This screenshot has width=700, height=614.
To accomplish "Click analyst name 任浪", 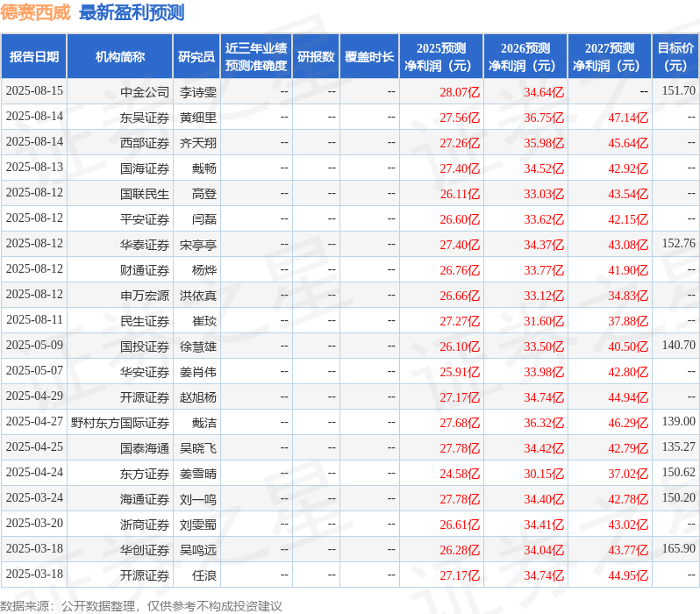I will click(x=204, y=576).
